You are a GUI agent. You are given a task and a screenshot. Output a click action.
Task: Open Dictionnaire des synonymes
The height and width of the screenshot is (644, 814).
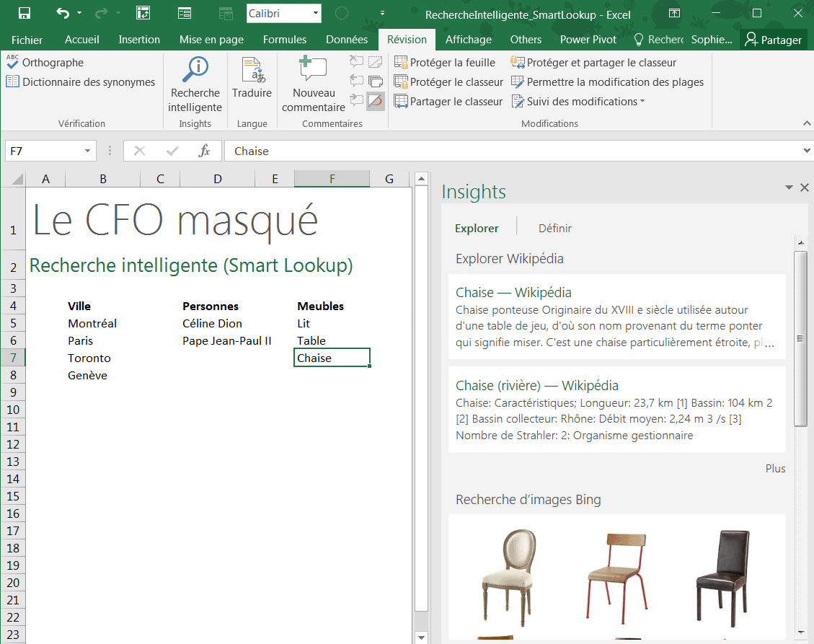coord(81,82)
